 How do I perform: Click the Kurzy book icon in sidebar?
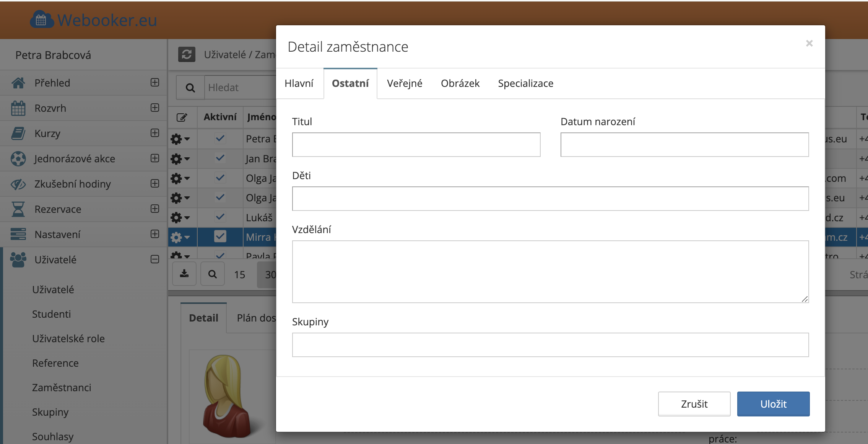coord(18,134)
